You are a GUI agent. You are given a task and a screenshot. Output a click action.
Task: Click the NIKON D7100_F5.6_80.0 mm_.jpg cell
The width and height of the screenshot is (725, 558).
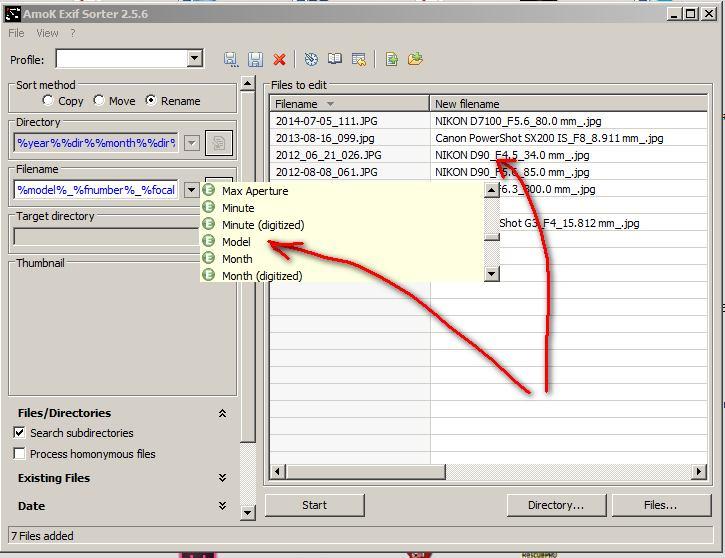(x=518, y=121)
